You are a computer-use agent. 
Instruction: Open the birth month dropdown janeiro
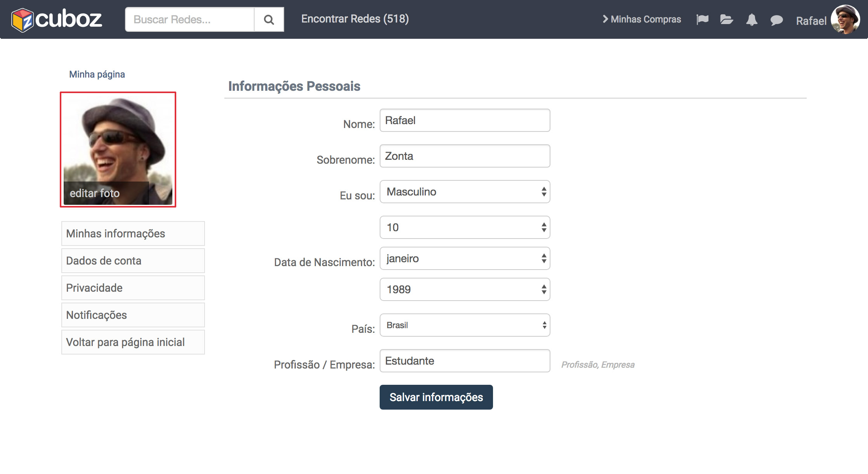(465, 258)
